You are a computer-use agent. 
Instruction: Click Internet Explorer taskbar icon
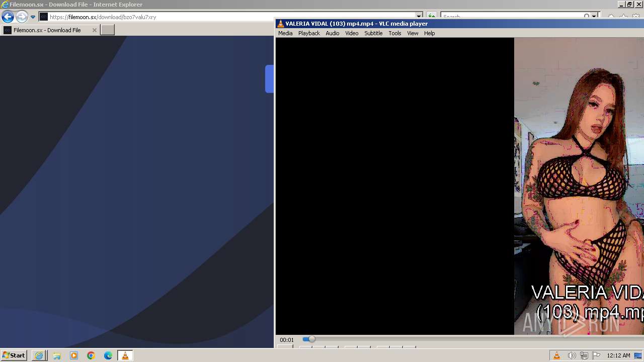[39, 355]
